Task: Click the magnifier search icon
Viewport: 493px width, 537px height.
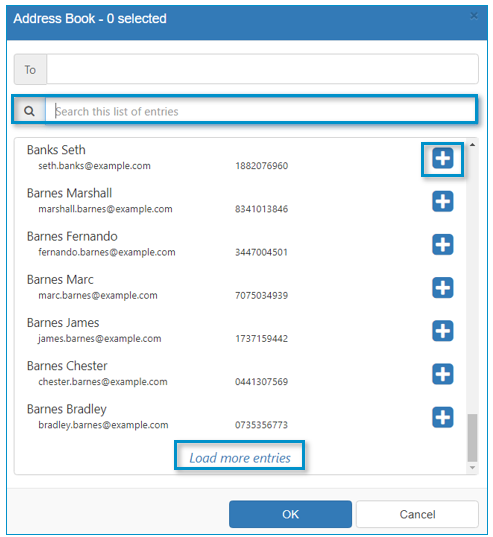Action: coord(29,111)
